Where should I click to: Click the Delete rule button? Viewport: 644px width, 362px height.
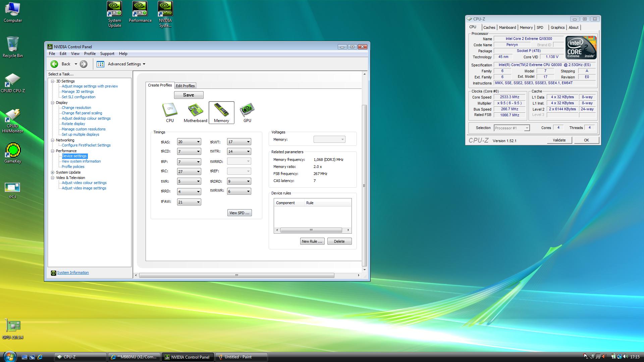tap(339, 241)
